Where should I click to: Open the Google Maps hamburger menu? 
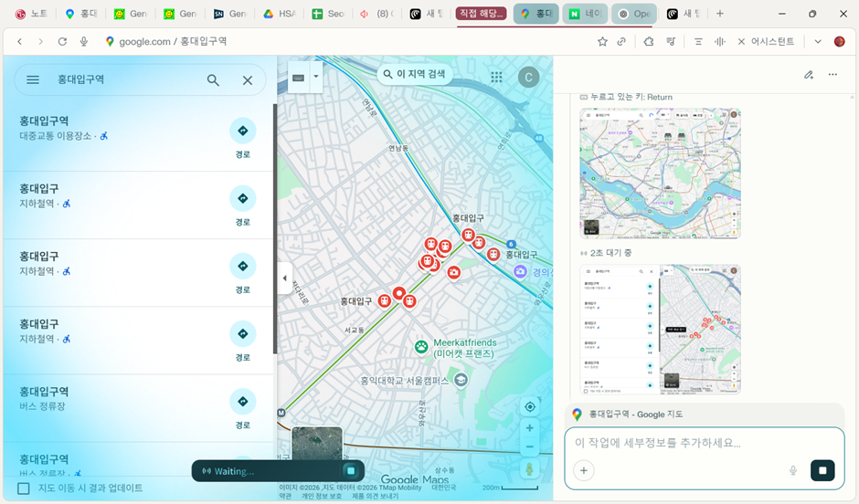[x=33, y=80]
